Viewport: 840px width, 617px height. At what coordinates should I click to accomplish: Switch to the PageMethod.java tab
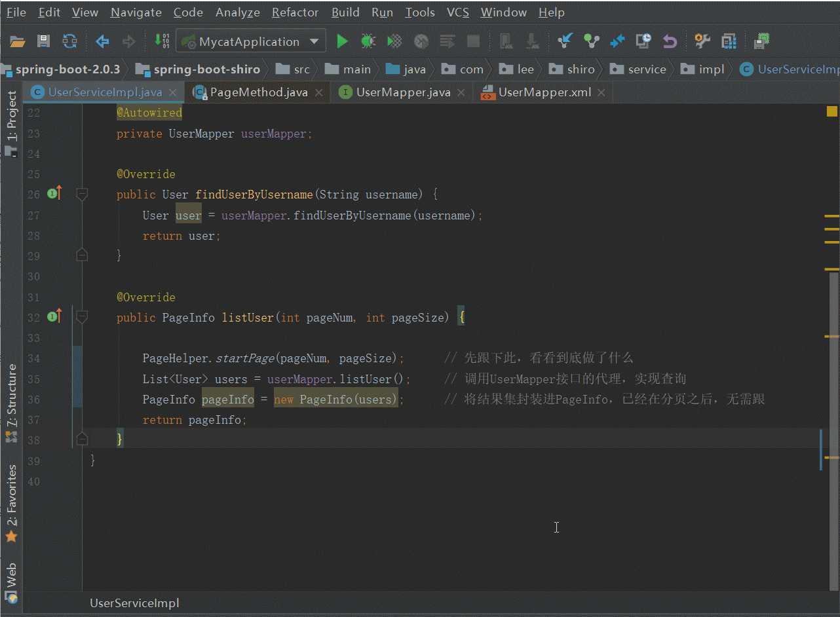(x=259, y=92)
